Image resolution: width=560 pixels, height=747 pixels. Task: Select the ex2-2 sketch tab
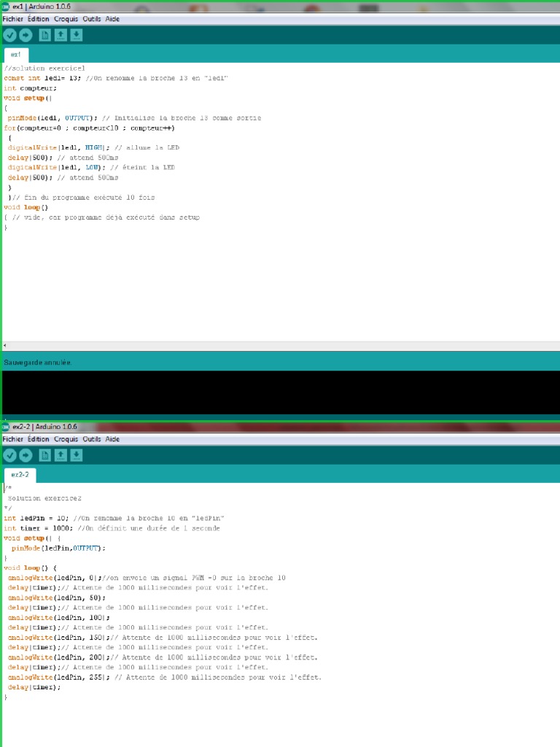pos(20,475)
